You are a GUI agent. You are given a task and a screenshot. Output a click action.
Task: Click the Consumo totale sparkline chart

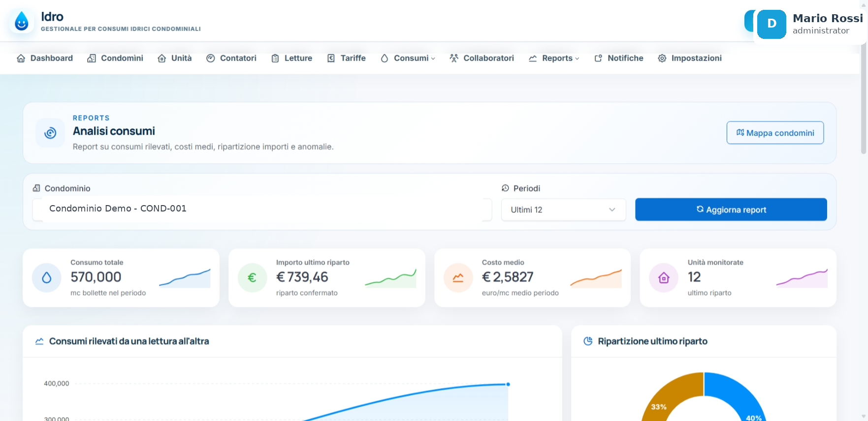point(185,278)
